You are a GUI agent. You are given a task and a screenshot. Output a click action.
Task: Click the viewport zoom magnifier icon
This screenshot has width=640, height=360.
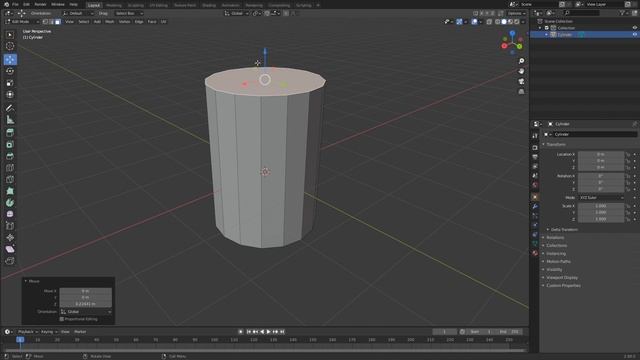(x=521, y=61)
